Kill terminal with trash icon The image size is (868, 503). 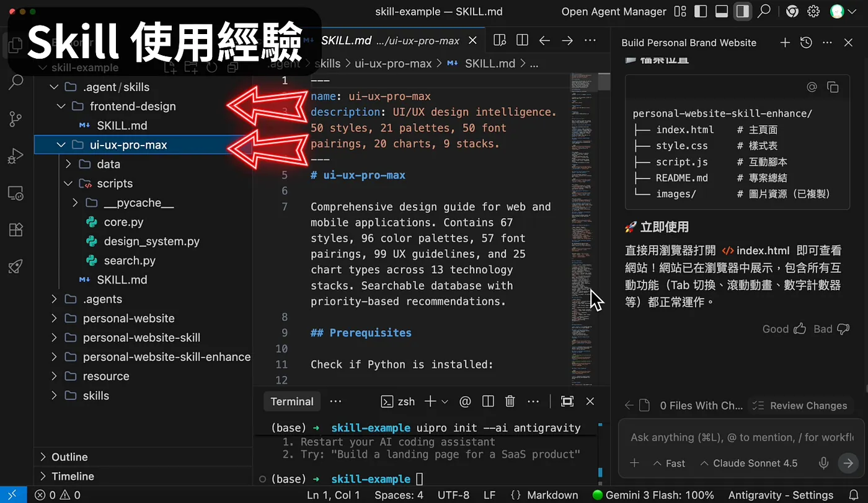[x=510, y=401]
